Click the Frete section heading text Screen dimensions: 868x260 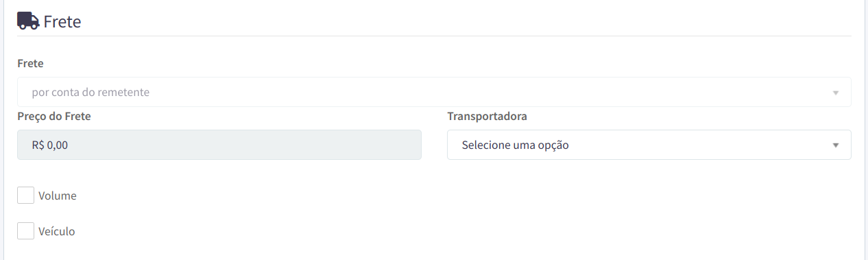(x=62, y=22)
